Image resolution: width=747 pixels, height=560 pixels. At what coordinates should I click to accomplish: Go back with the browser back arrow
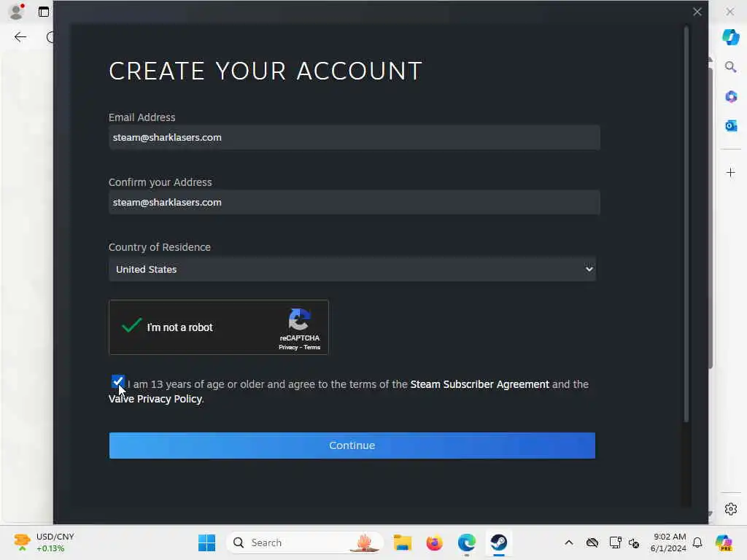[x=20, y=37]
